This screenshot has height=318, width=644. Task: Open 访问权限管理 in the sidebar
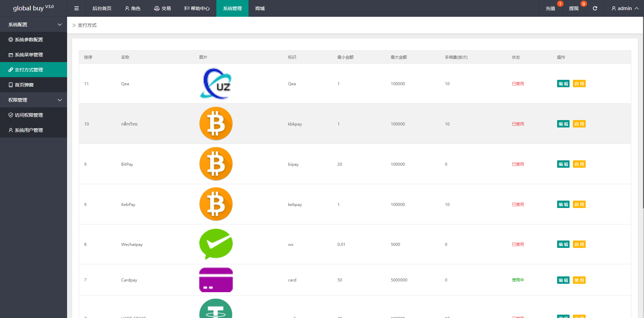[x=34, y=115]
